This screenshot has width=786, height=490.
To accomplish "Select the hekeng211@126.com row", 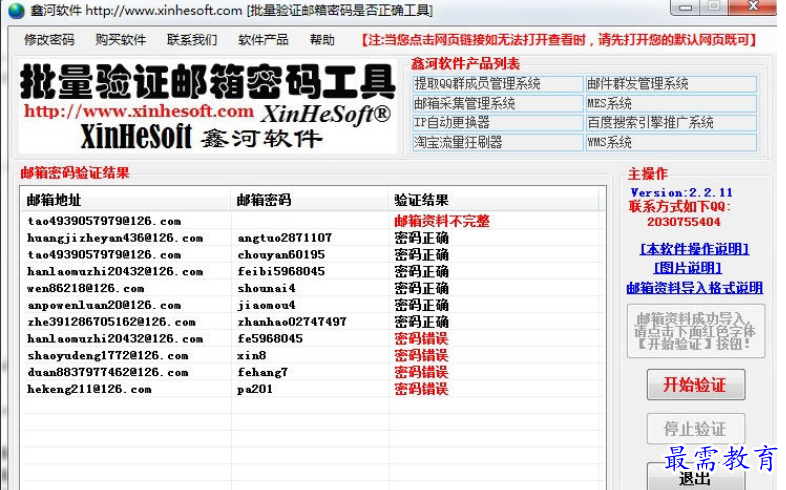I will pyautogui.click(x=313, y=389).
